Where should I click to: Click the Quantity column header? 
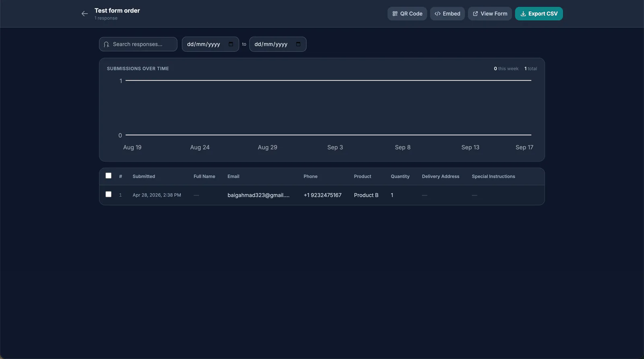click(x=400, y=176)
